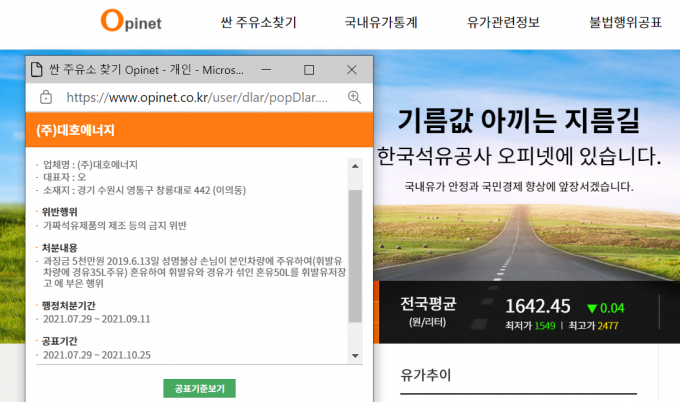Viewport: 680px width, 402px height.
Task: Click the zoom magnifier icon in address bar
Action: point(354,97)
